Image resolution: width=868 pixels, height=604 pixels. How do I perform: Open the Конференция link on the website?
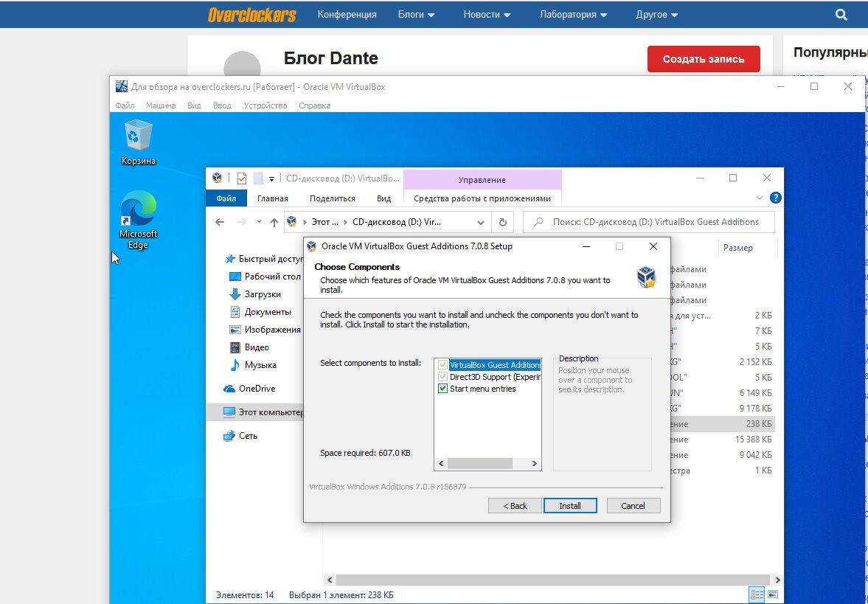347,15
